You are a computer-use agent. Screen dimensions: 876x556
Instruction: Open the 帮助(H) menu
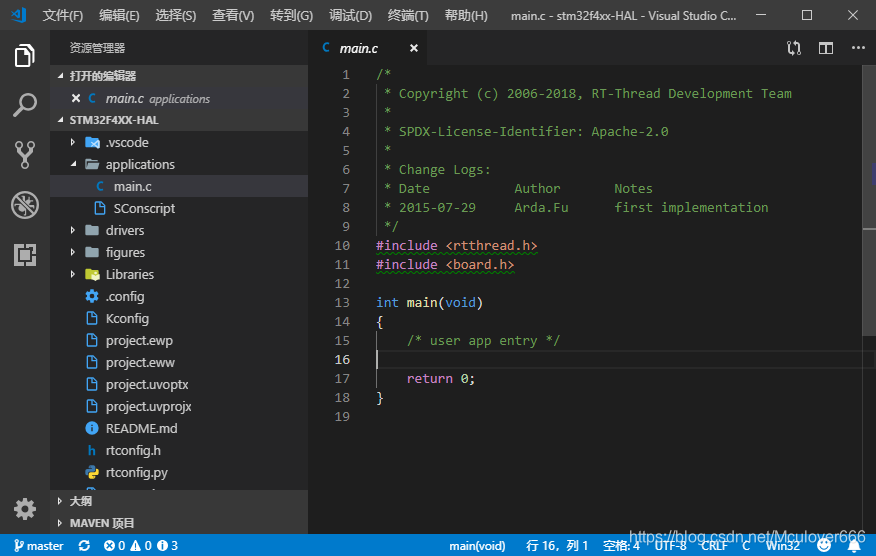(466, 16)
